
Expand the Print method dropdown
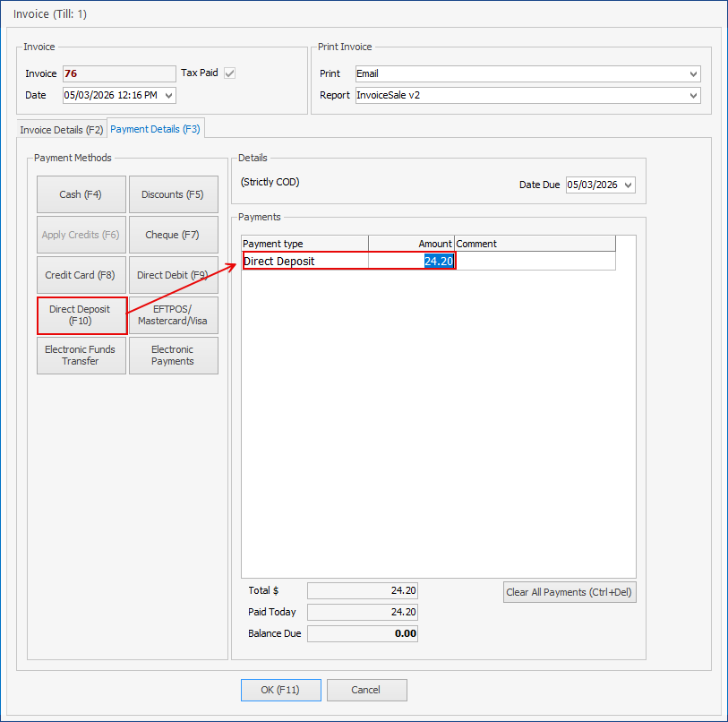[x=693, y=73]
